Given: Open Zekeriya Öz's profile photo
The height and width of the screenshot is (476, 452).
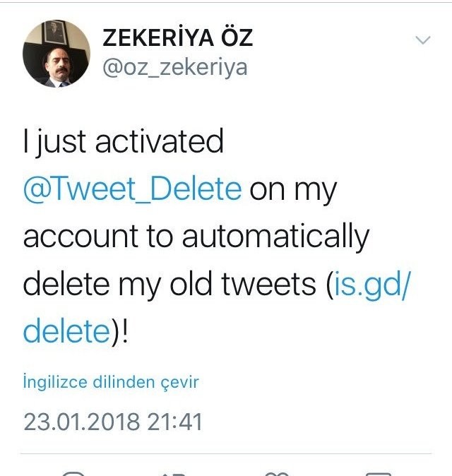Looking at the screenshot, I should click(56, 54).
